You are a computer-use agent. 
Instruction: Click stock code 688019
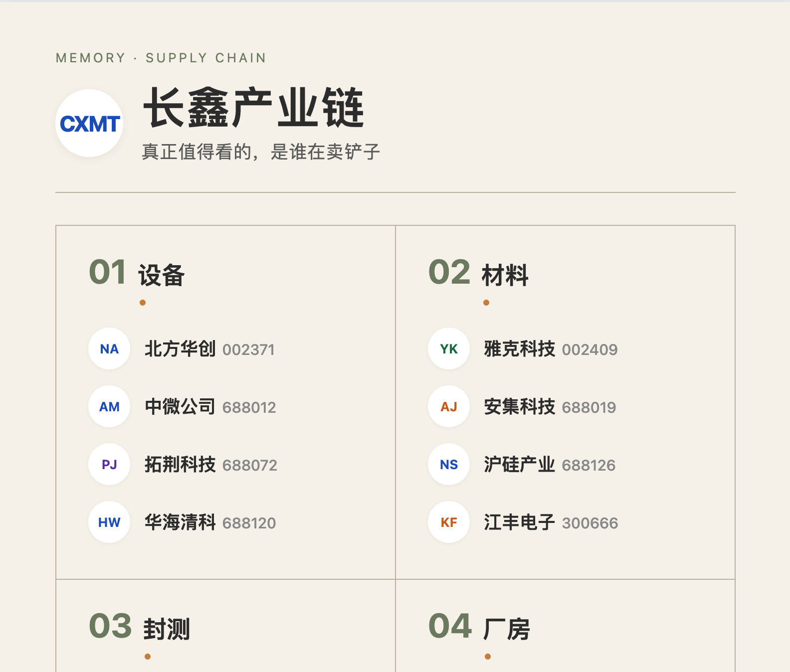(589, 408)
